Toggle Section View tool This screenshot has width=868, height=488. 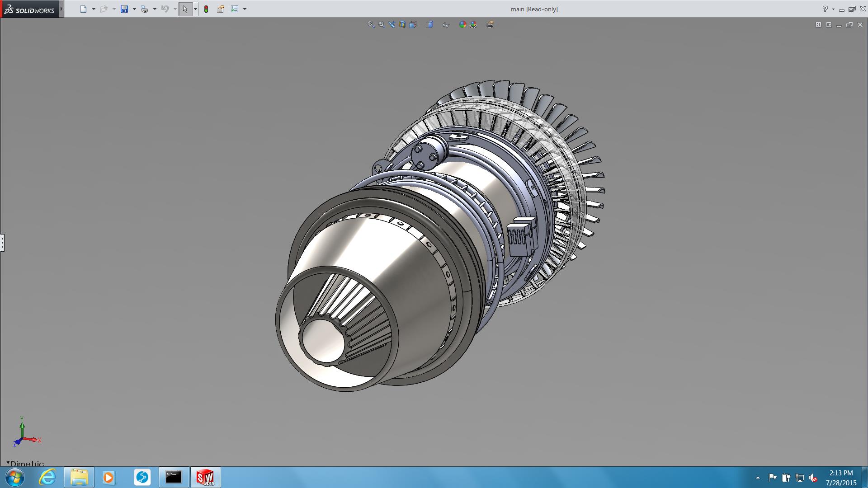point(402,24)
